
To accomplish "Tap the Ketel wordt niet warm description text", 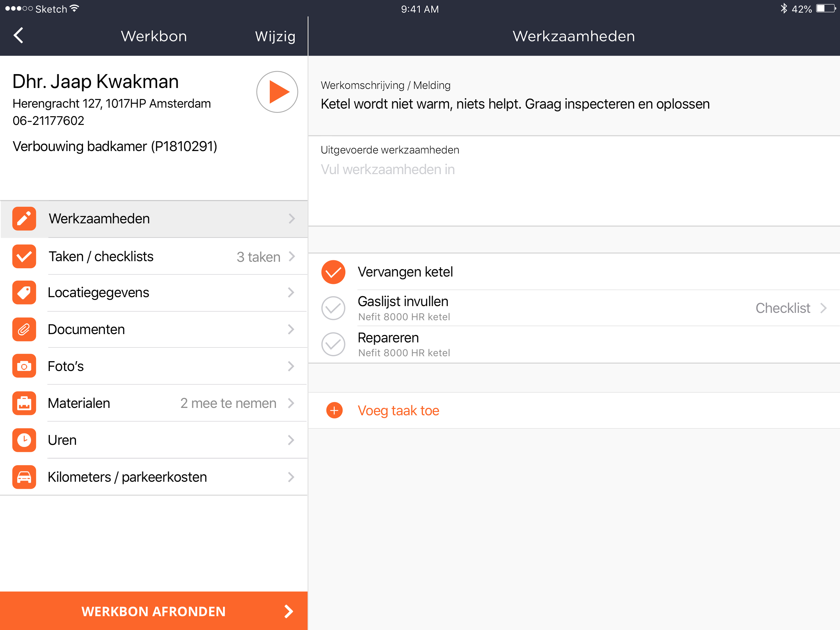I will [x=515, y=104].
